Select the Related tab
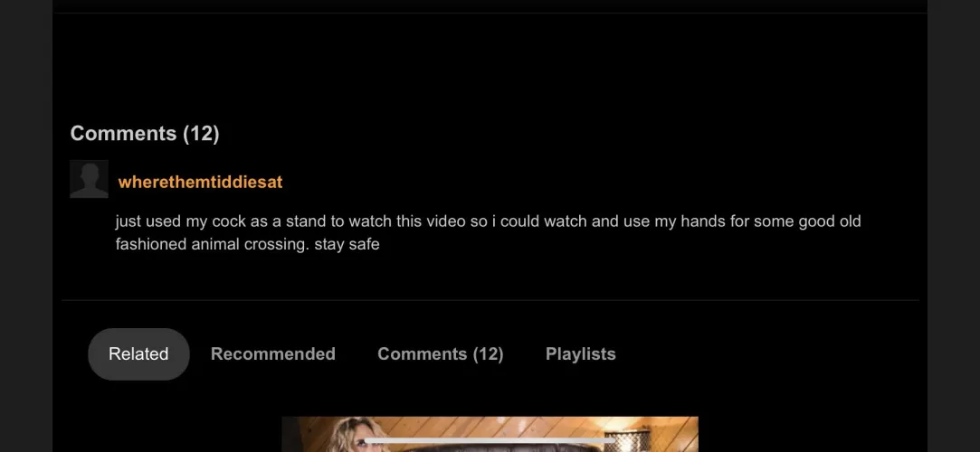This screenshot has width=980, height=452. pyautogui.click(x=138, y=354)
